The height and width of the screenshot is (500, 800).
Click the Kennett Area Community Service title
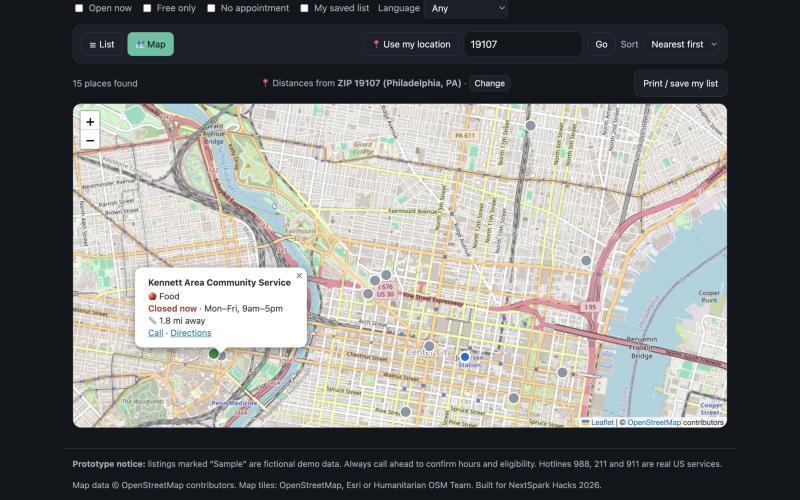(x=219, y=282)
